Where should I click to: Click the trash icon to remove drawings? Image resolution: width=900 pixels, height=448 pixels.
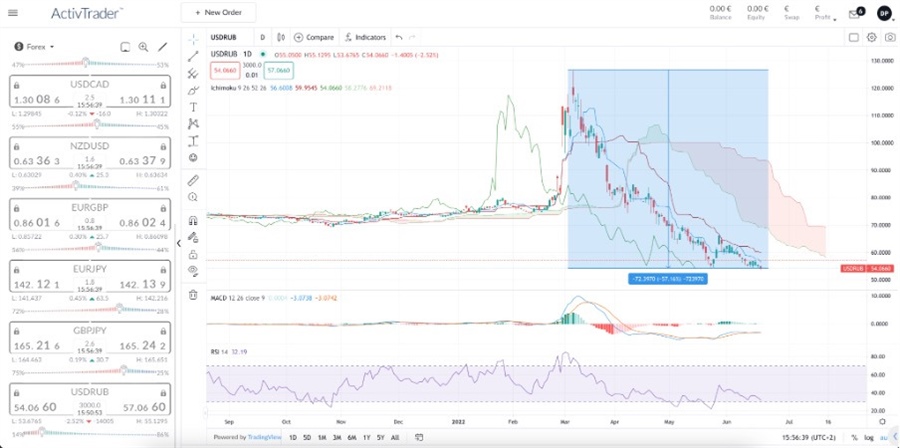[193, 295]
